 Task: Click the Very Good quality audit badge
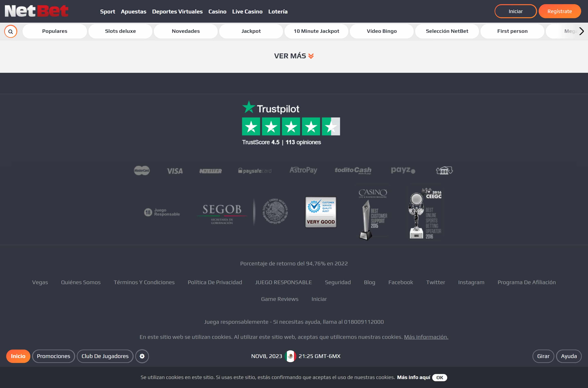coord(321,212)
